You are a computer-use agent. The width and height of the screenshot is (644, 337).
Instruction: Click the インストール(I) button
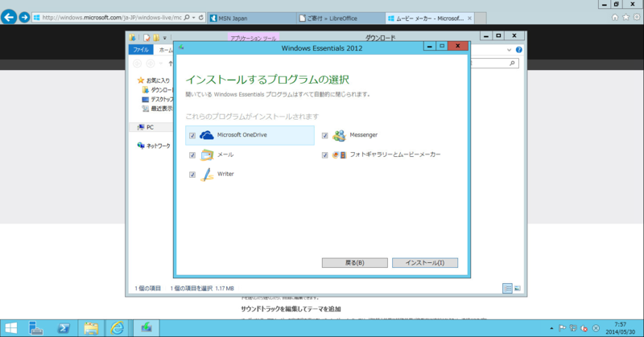click(425, 263)
